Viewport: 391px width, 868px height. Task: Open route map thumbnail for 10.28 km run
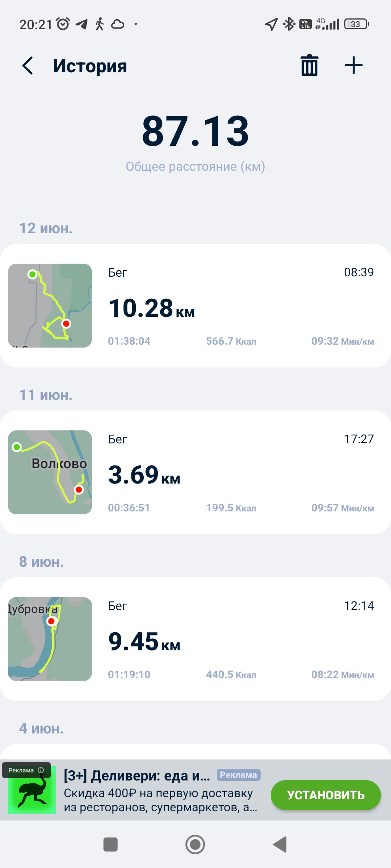(50, 306)
